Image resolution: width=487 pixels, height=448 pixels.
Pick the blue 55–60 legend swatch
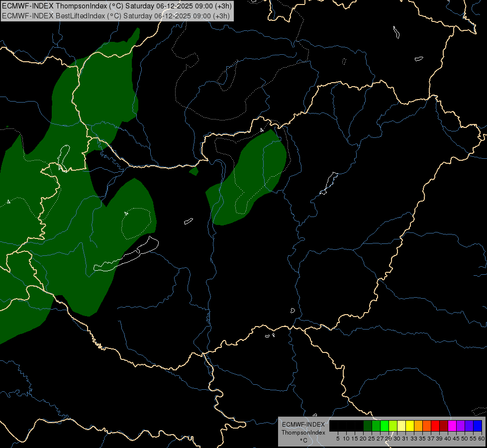(478, 426)
